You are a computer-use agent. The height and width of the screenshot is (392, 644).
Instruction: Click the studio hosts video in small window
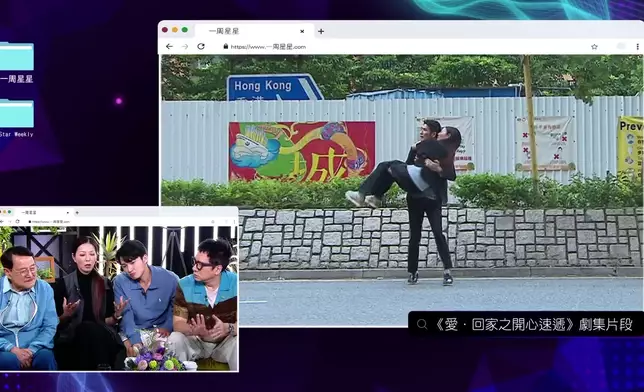pyautogui.click(x=119, y=298)
